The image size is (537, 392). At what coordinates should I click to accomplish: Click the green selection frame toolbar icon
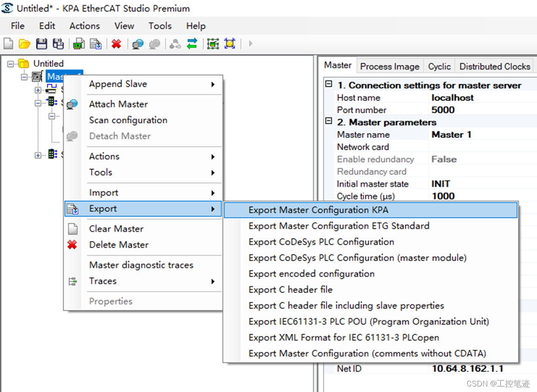click(x=213, y=44)
